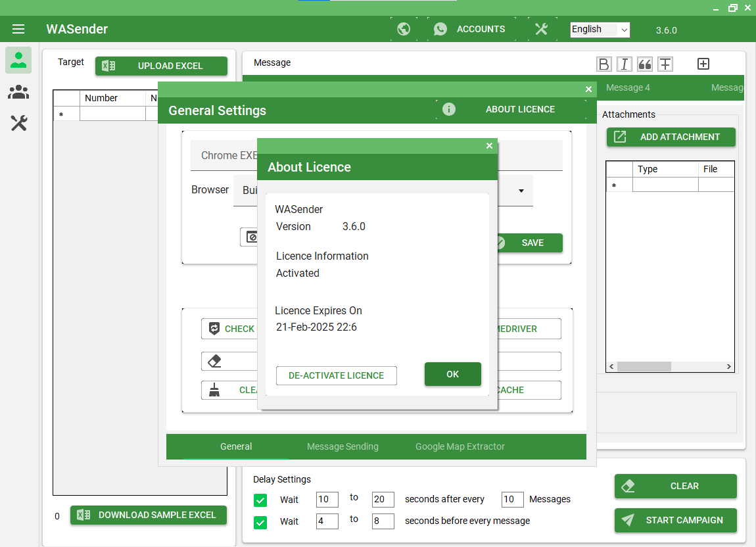756x547 pixels.
Task: Click attachments horizontal scrollbar thumb
Action: [x=644, y=367]
